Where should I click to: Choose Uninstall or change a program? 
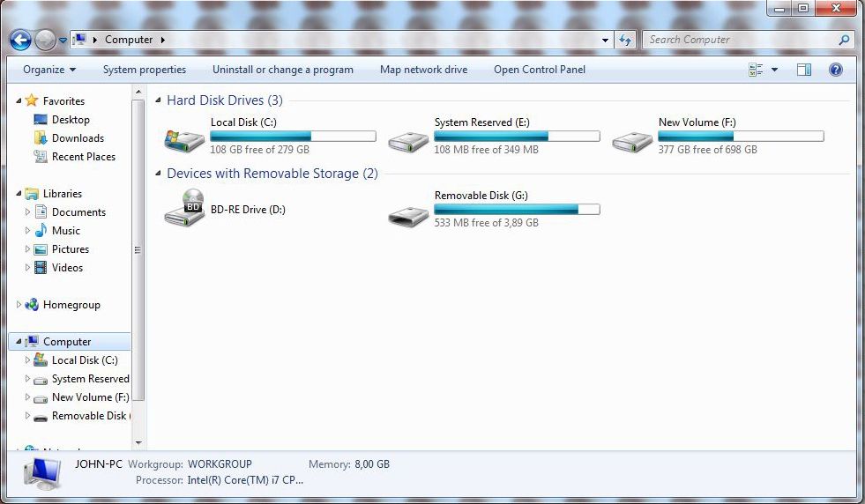coord(283,70)
